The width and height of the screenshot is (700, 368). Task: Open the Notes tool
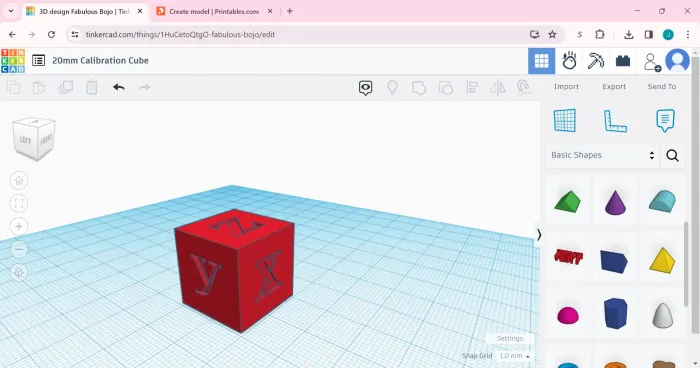coord(665,121)
